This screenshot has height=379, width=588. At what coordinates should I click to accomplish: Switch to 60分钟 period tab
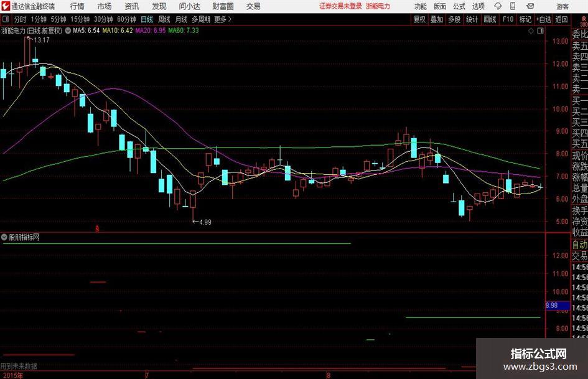click(126, 19)
